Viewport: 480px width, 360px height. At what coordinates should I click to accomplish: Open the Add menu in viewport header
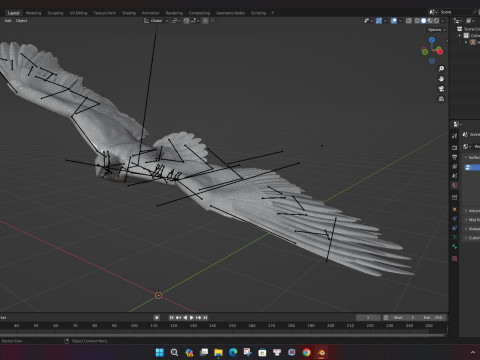tap(8, 21)
